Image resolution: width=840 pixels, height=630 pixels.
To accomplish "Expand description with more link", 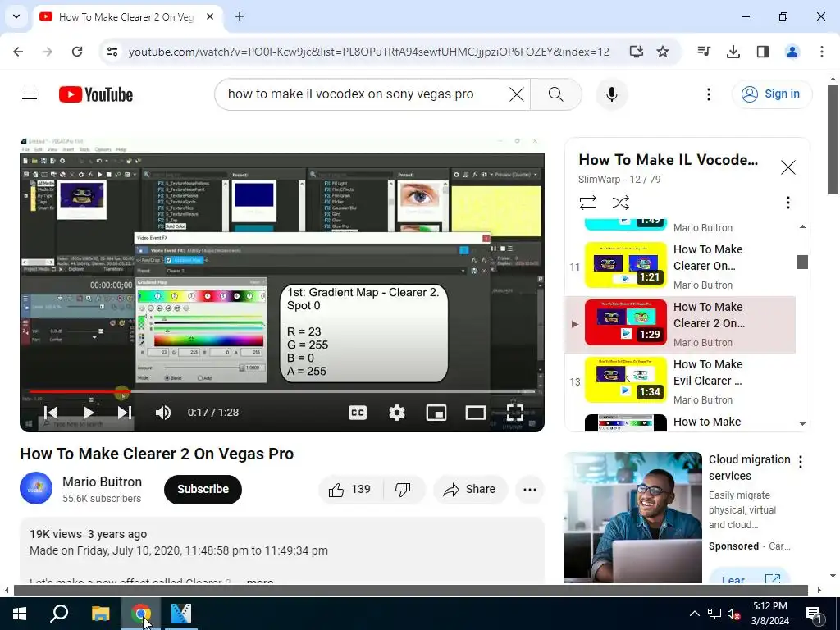I will click(x=260, y=582).
